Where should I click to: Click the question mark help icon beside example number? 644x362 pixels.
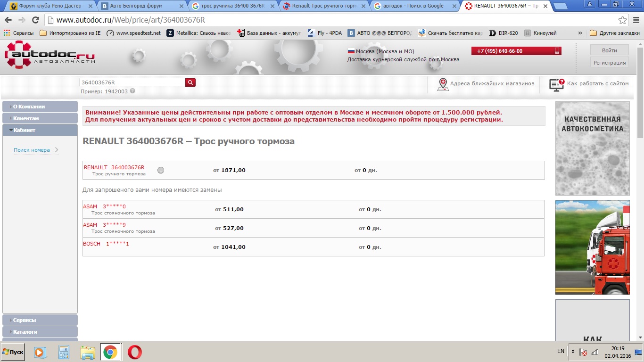pos(132,91)
